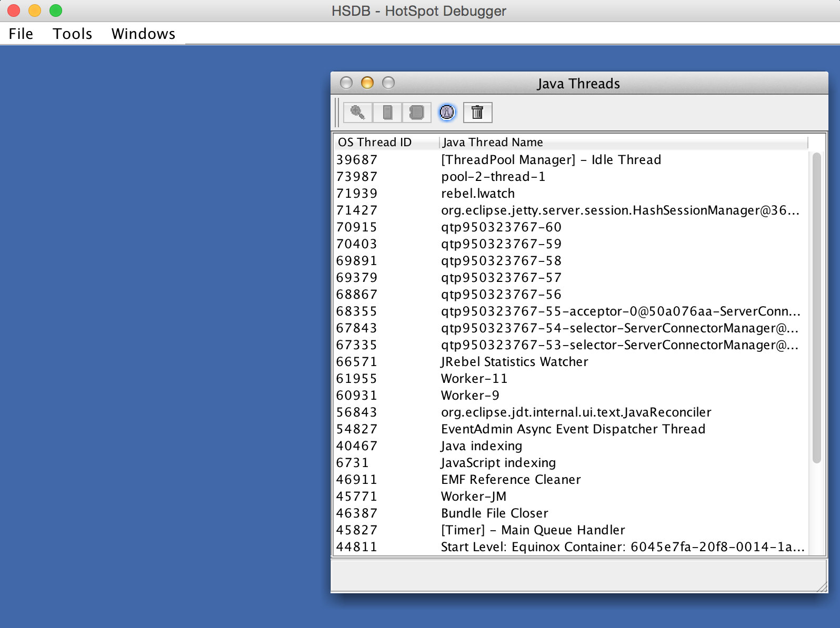Click the Show Thread Information icon

[447, 113]
